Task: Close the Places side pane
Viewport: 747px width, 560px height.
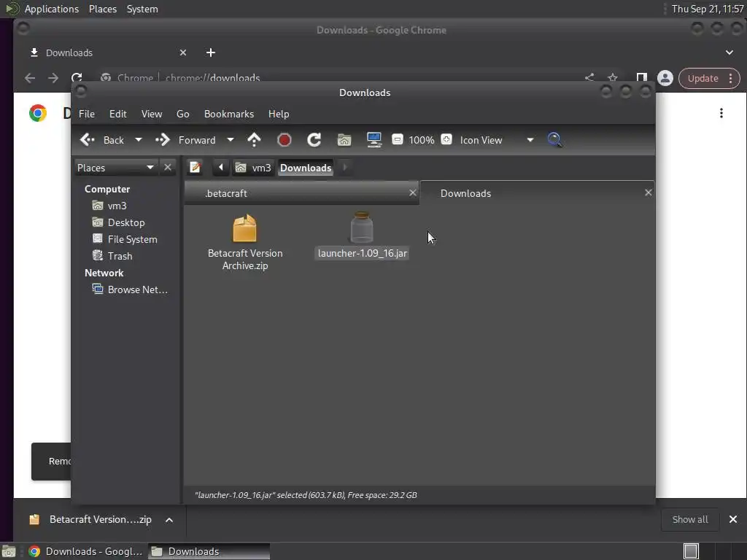Action: coord(168,168)
